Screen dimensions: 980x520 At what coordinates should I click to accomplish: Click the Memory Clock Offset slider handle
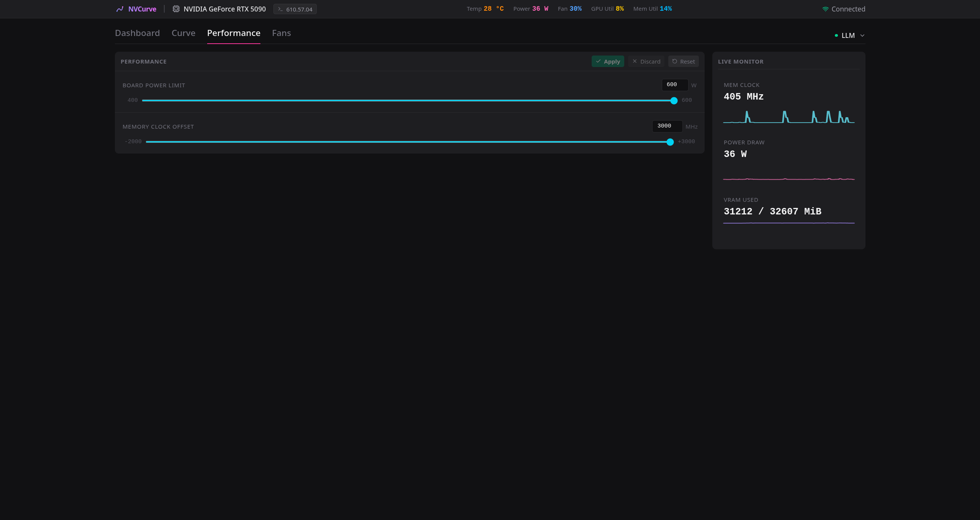[x=670, y=142]
